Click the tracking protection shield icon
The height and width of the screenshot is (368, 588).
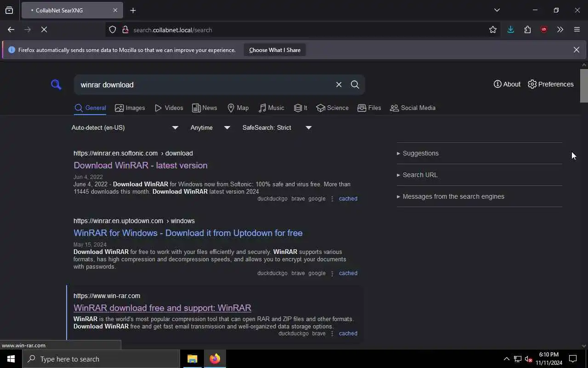coord(113,29)
